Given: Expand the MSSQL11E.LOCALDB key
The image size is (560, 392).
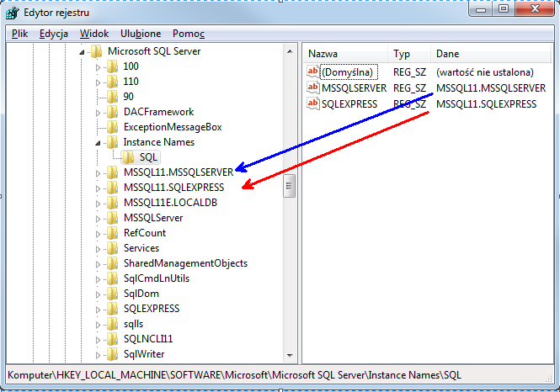Looking at the screenshot, I should pos(98,204).
